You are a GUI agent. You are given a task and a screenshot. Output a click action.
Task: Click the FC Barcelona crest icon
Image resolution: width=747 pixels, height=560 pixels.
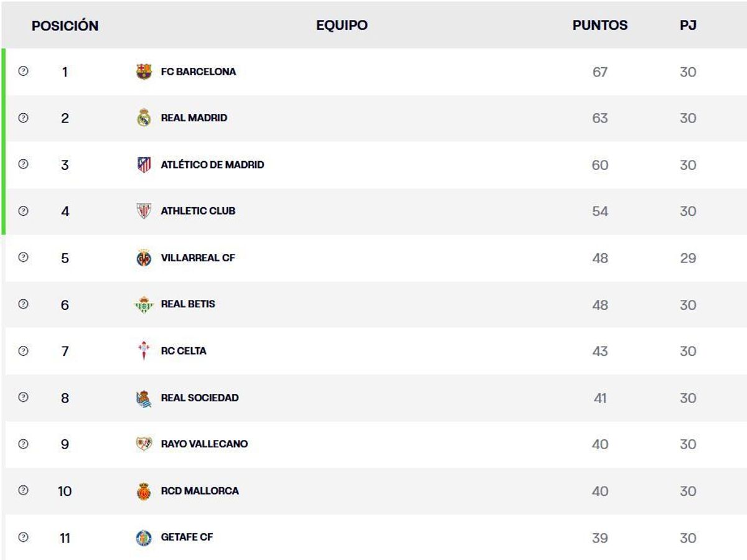(x=144, y=72)
